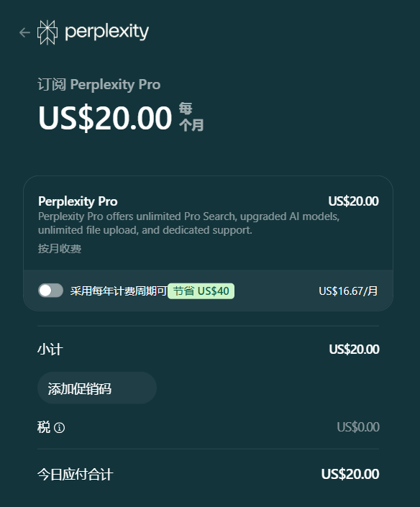This screenshot has height=507, width=420.
Task: Select the US$16.67/月 annual price text
Action: point(348,291)
